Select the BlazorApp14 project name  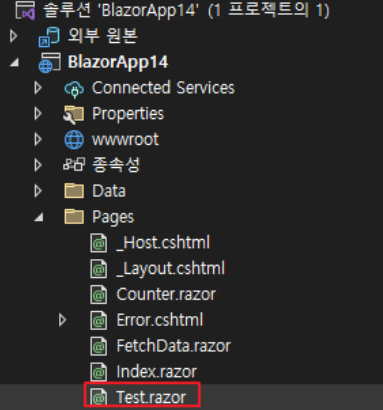[x=118, y=62]
